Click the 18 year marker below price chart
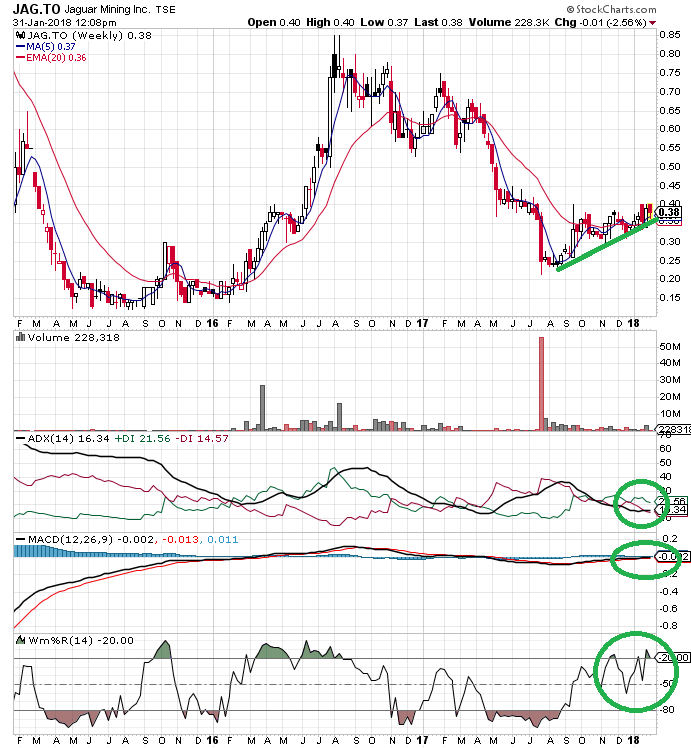The height and width of the screenshot is (748, 691). point(633,323)
